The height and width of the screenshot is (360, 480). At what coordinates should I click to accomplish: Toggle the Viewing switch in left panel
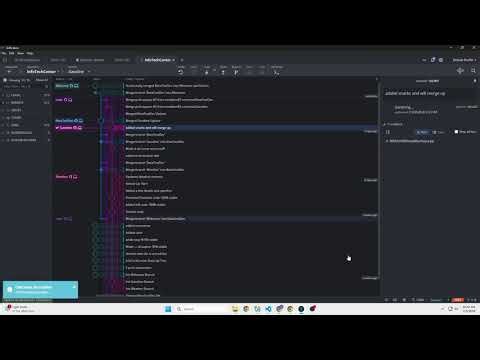5,80
